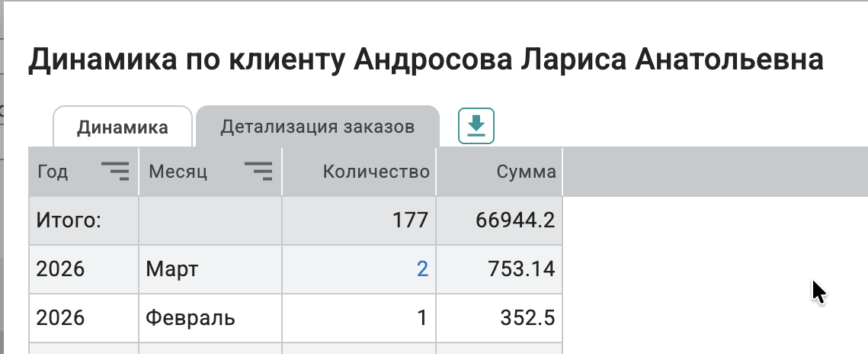Open the Месяц column filter icon
Image resolution: width=868 pixels, height=354 pixels.
coord(258,172)
